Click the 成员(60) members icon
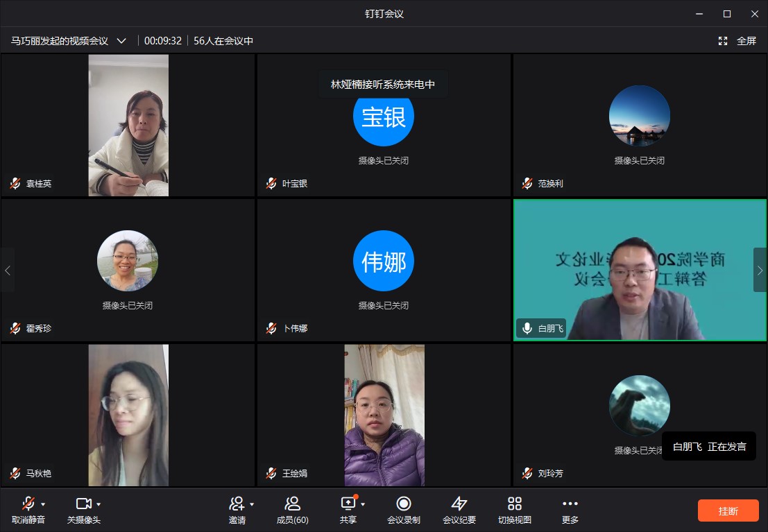The image size is (768, 532). click(x=292, y=504)
